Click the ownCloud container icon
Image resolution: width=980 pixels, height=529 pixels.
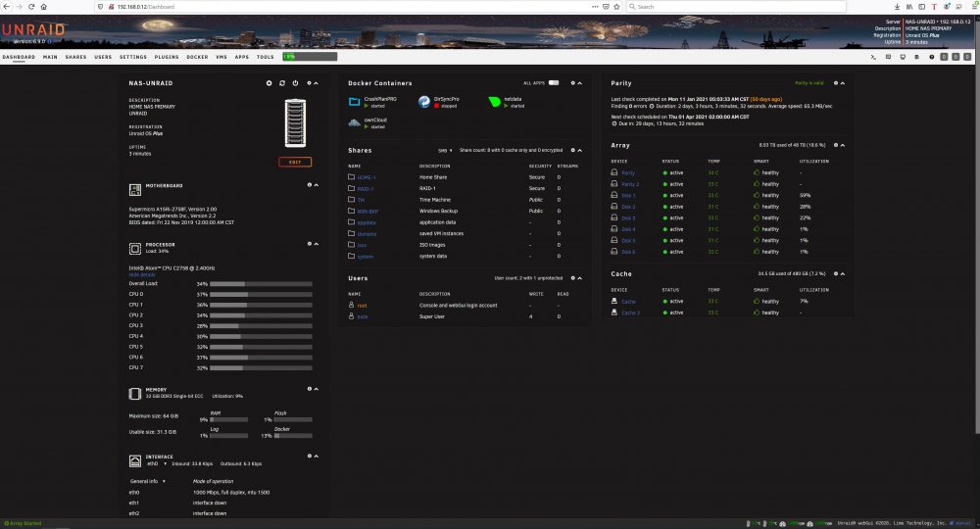click(355, 122)
